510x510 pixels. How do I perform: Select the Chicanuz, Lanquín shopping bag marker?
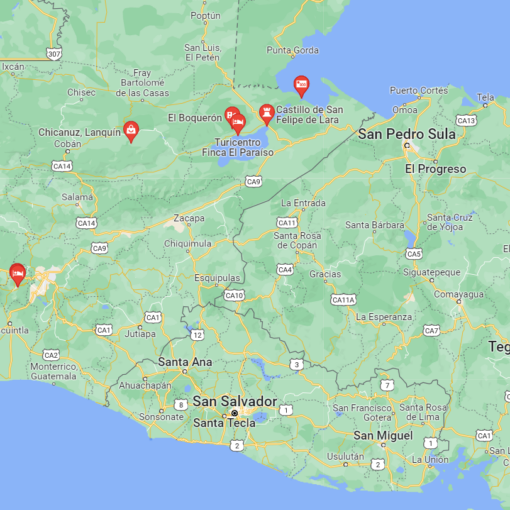tap(131, 132)
